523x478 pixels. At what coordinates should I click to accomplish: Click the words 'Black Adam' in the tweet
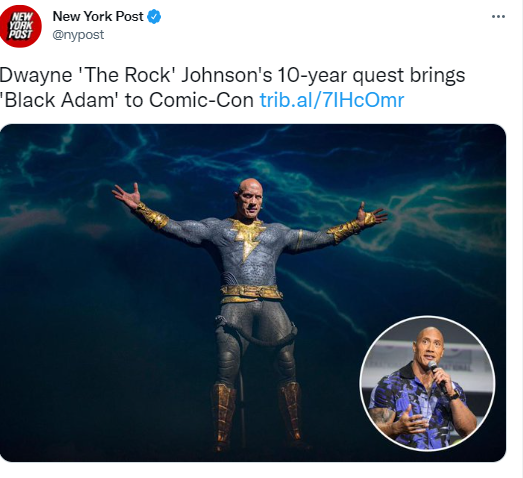pyautogui.click(x=57, y=100)
